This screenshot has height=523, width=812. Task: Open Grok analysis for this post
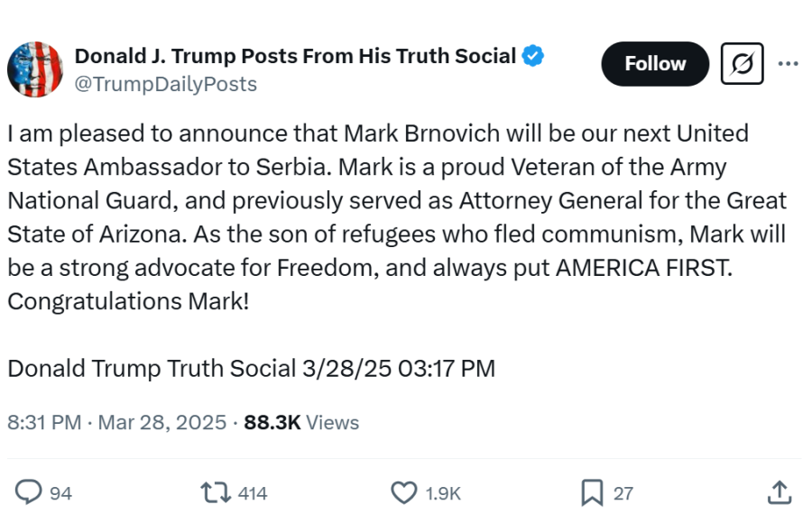point(742,64)
